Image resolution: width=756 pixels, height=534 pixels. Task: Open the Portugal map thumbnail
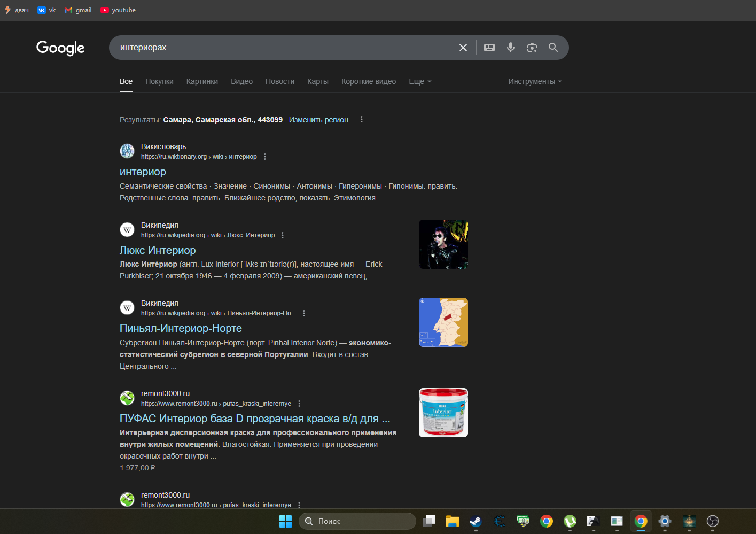443,322
